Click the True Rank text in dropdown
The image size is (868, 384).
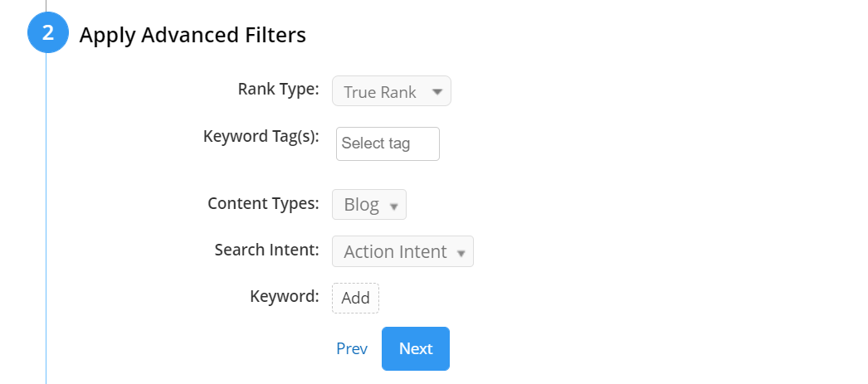380,92
